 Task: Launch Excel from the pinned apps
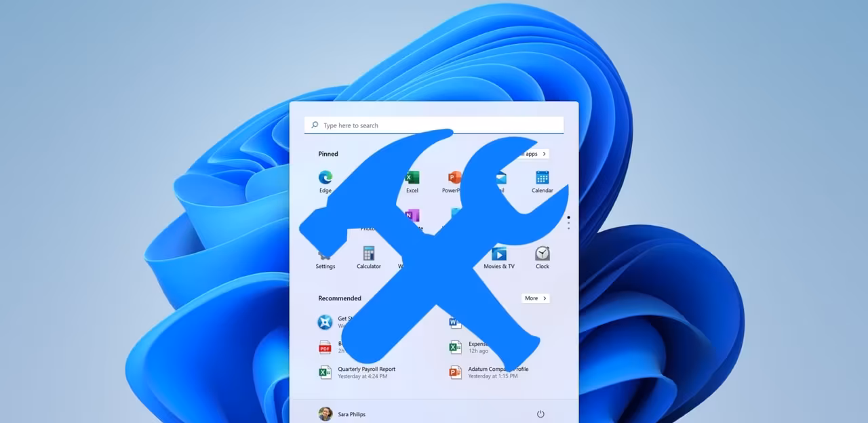[412, 178]
